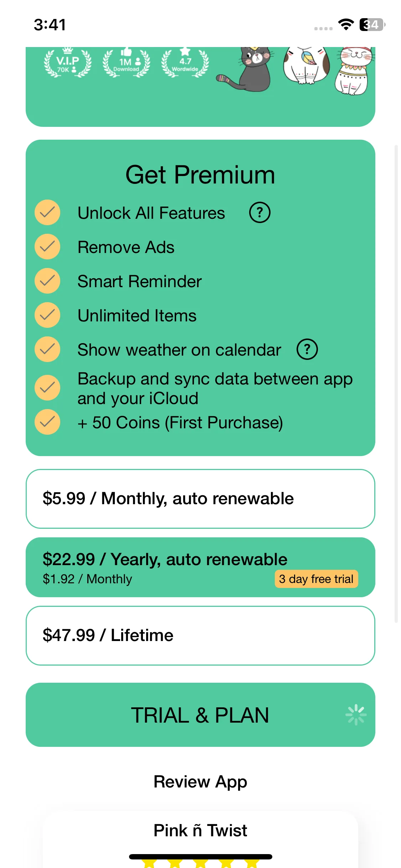Click the page scrollbar on the right
The height and width of the screenshot is (868, 401).
396,383
